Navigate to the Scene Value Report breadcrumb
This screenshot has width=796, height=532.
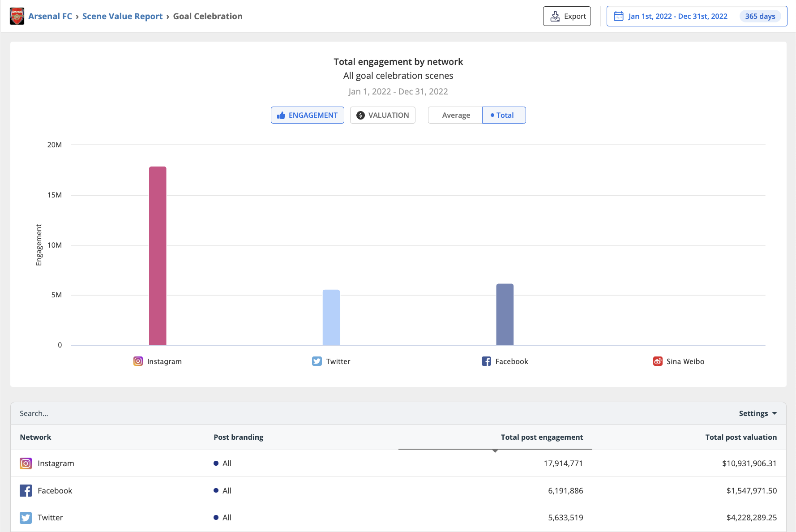[x=122, y=16]
